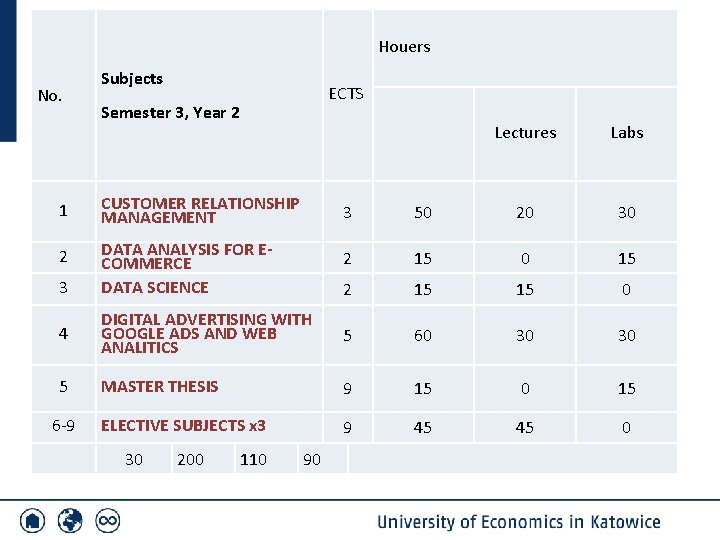
Task: Select the Master Thesis subject cell
Action: 160,386
